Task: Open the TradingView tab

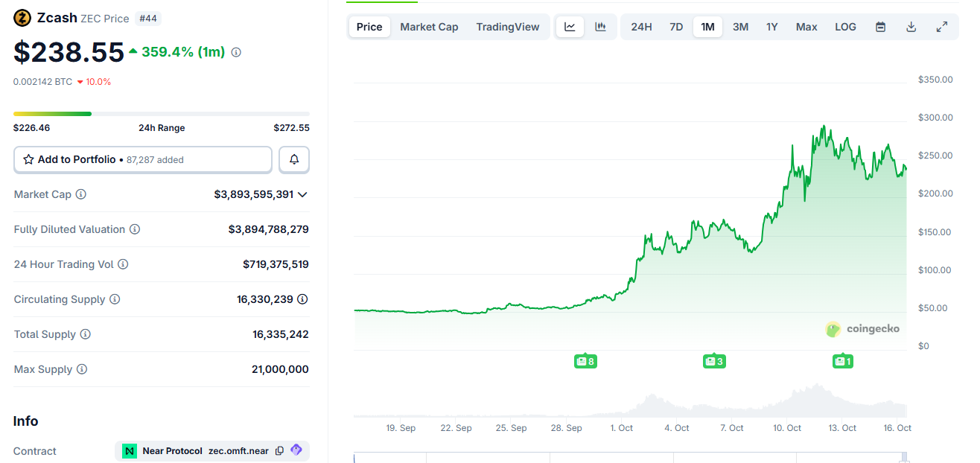Action: (x=508, y=26)
